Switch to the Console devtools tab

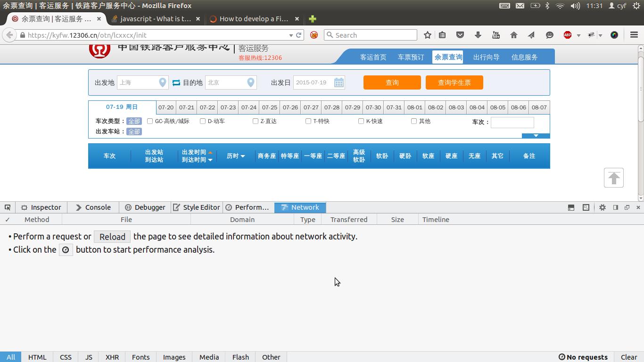click(x=93, y=207)
